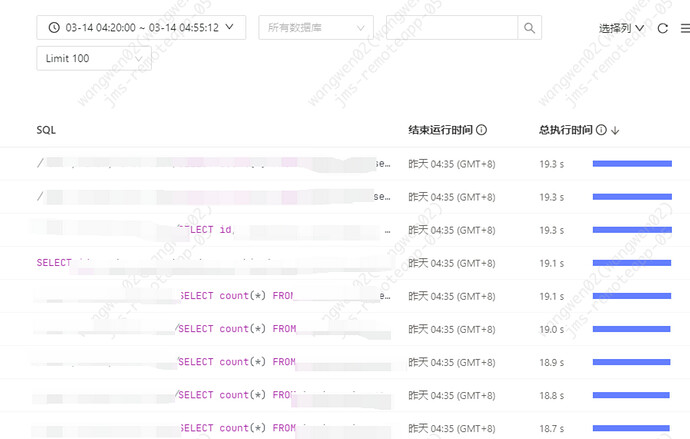The width and height of the screenshot is (690, 439).
Task: Open the time range picker 03-14 04:20:00
Action: [x=141, y=28]
